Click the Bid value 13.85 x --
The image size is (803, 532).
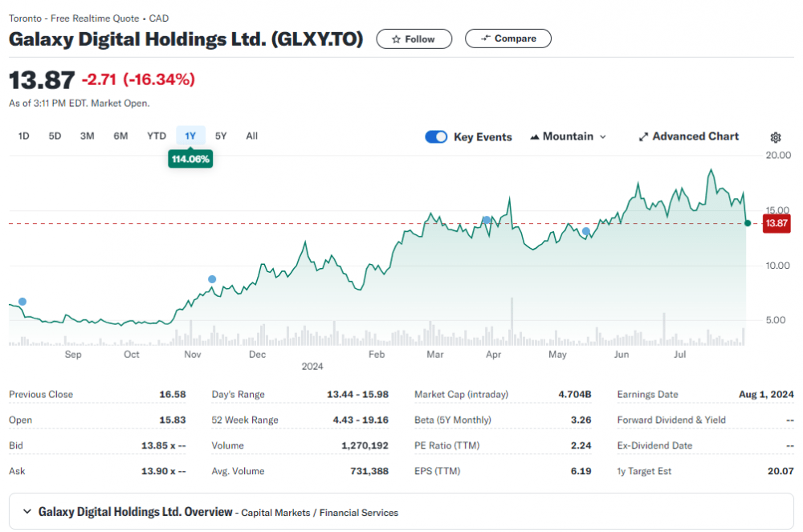(x=163, y=445)
